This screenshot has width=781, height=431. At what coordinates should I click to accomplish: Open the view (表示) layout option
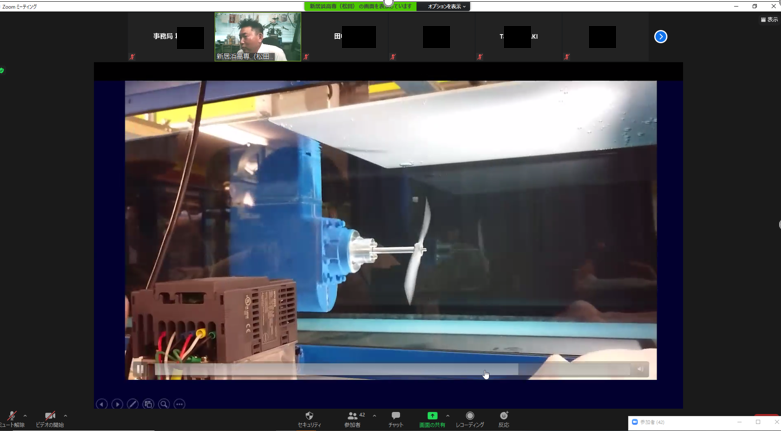(769, 19)
